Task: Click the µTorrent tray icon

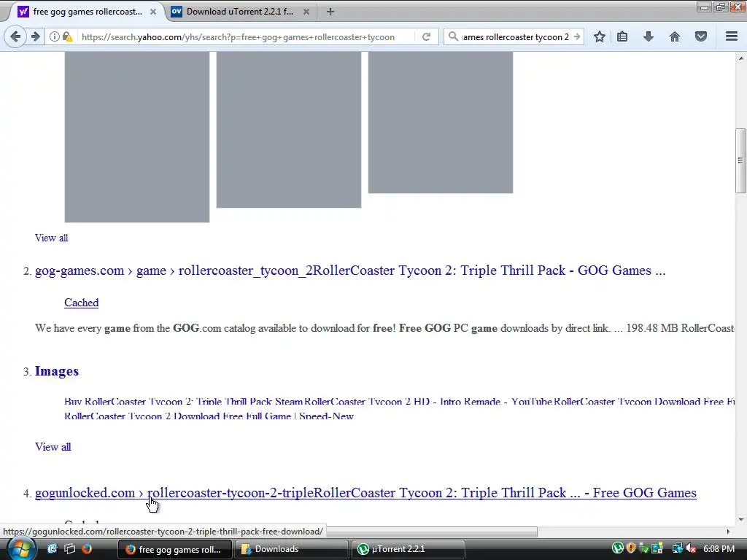Action: tap(617, 548)
